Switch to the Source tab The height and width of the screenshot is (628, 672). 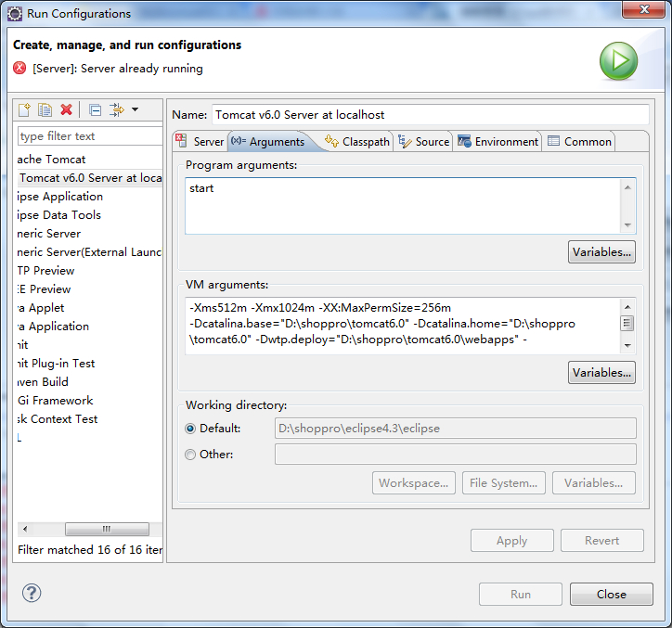(423, 141)
